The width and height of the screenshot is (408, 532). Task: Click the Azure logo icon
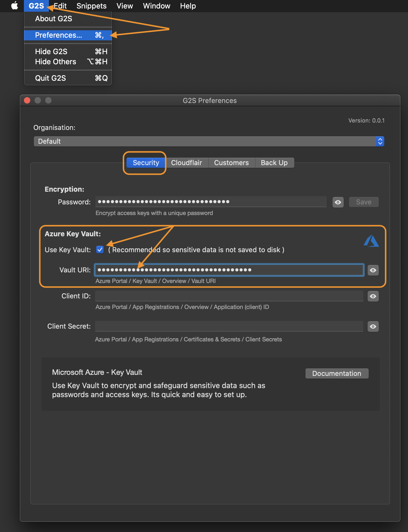pyautogui.click(x=371, y=241)
